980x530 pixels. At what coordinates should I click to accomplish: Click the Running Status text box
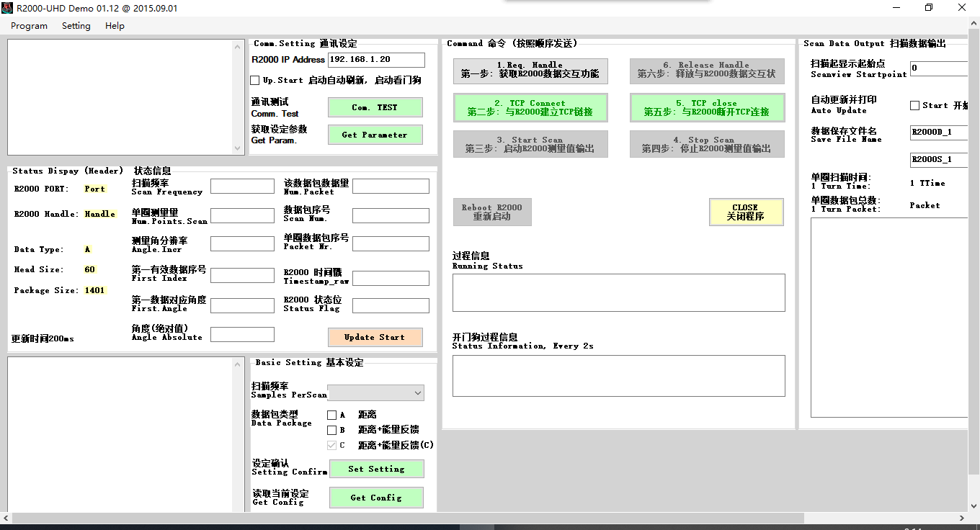pos(618,292)
